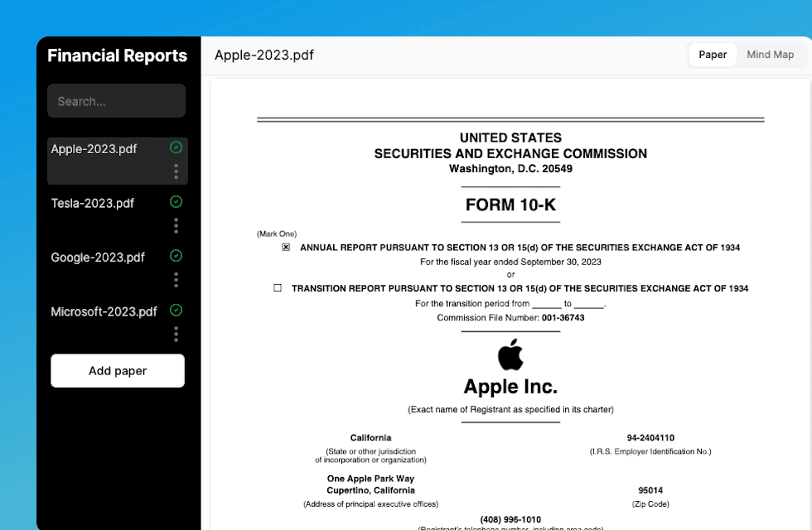Viewport: 812px width, 530px height.
Task: Focus the Search input field
Action: (x=116, y=101)
